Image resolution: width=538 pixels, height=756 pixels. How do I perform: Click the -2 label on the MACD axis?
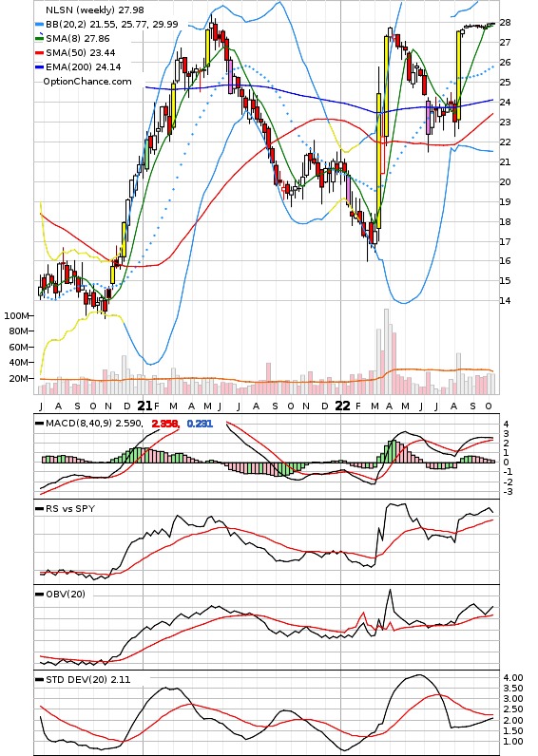pyautogui.click(x=508, y=482)
